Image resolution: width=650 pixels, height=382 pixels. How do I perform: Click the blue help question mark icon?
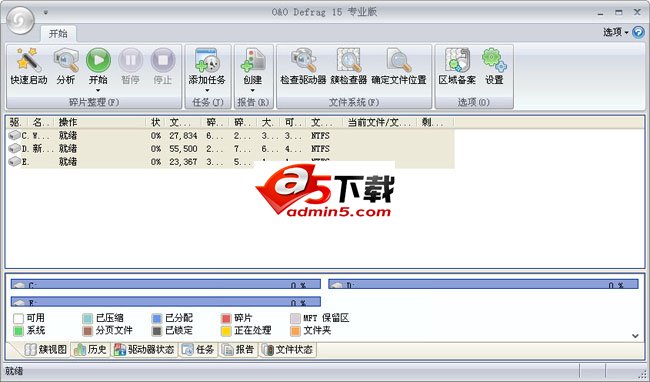click(x=638, y=32)
